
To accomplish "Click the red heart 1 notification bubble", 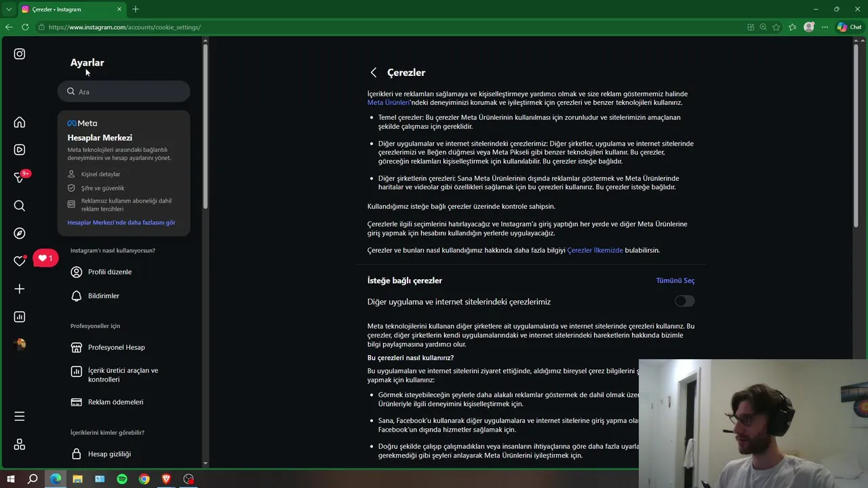I will tap(45, 258).
